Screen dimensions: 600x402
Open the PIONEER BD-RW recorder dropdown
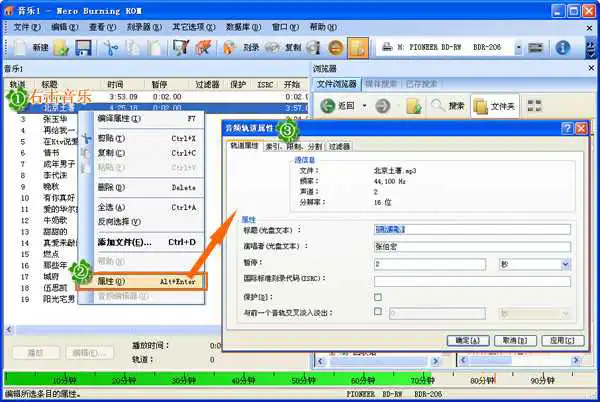pyautogui.click(x=518, y=47)
